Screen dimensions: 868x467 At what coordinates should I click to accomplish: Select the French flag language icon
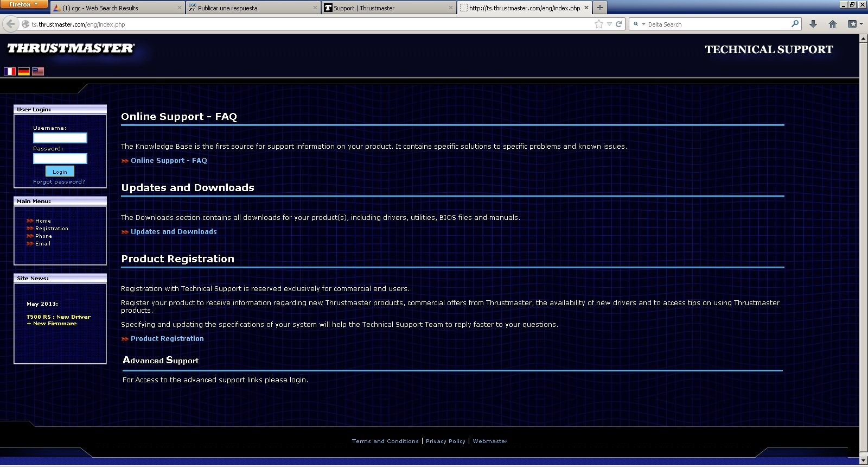(x=10, y=71)
